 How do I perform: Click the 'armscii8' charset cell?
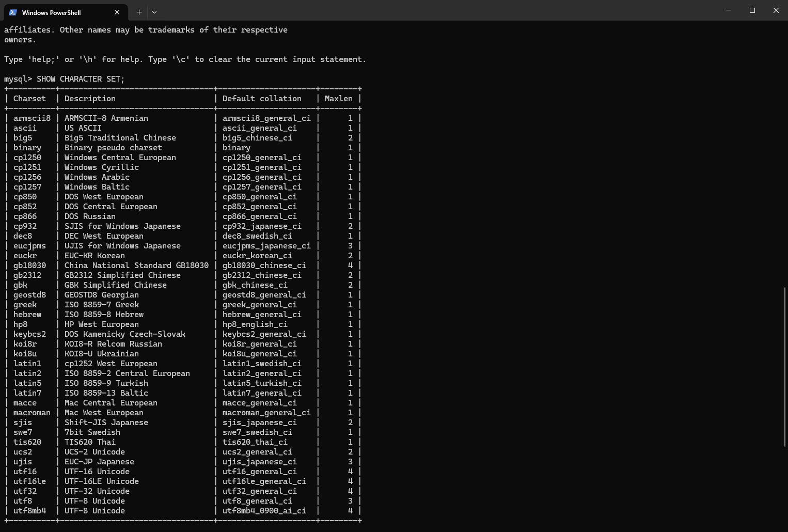[x=32, y=118]
